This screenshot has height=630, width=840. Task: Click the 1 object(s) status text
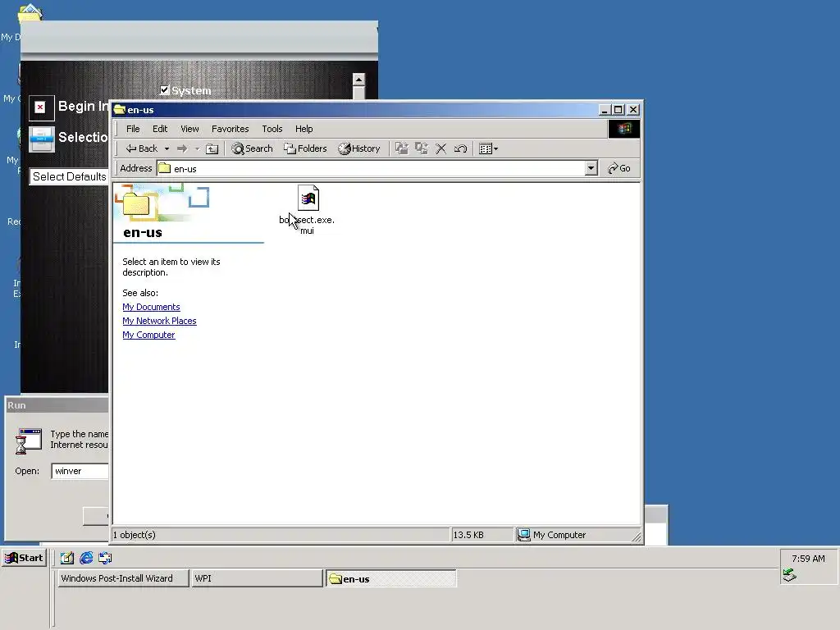pos(134,535)
